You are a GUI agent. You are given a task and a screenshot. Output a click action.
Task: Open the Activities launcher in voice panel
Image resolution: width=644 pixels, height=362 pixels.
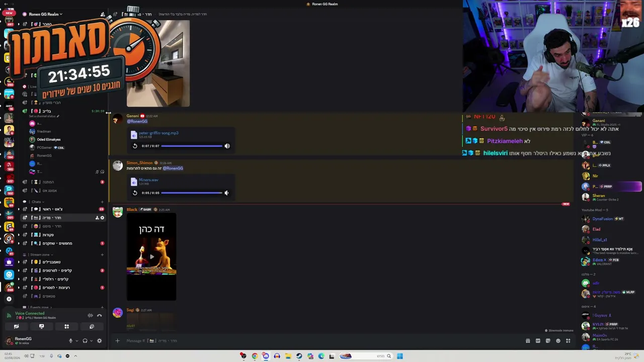[x=66, y=326]
